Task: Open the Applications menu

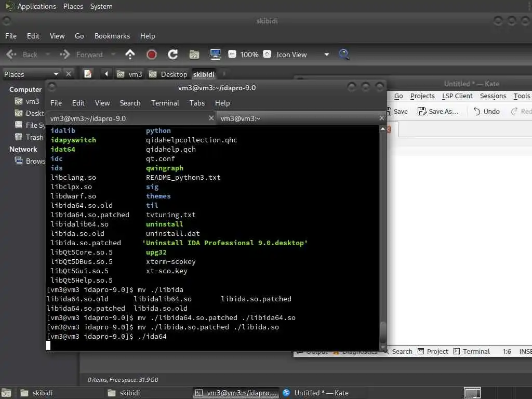Action: tap(31, 6)
